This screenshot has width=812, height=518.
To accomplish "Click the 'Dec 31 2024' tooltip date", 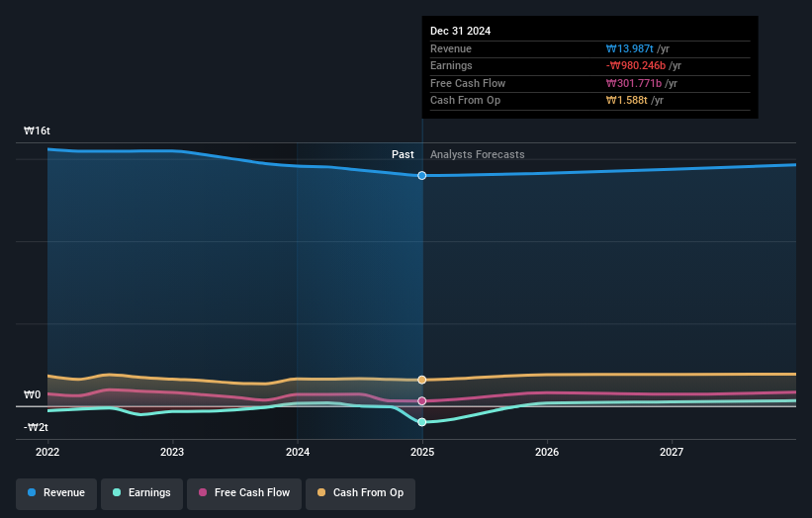I will pos(460,31).
